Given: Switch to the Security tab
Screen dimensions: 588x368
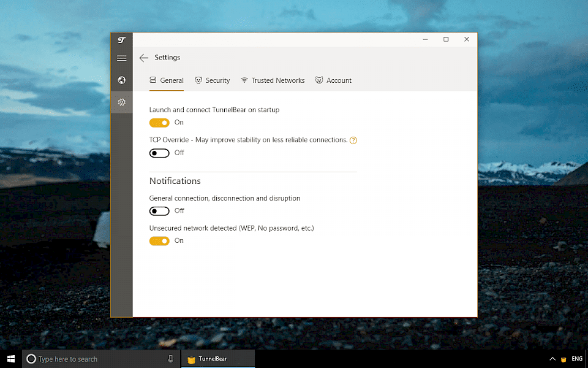Looking at the screenshot, I should click(213, 80).
